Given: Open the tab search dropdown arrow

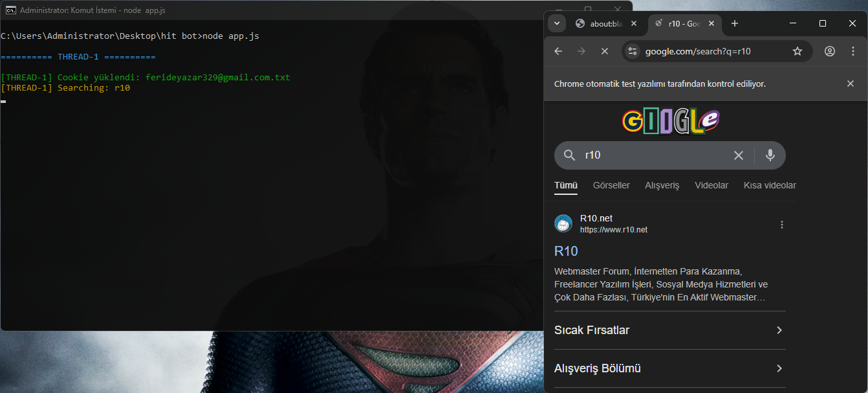Looking at the screenshot, I should (x=557, y=23).
